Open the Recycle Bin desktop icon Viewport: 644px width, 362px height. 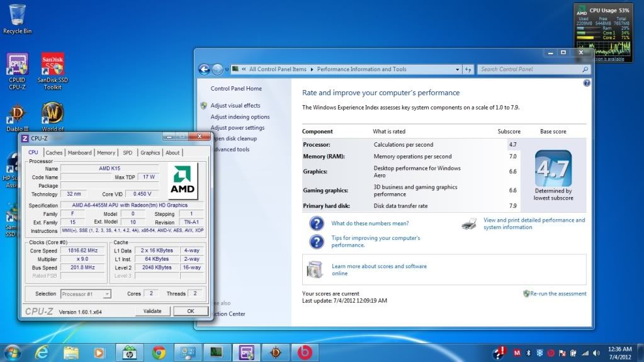[17, 18]
